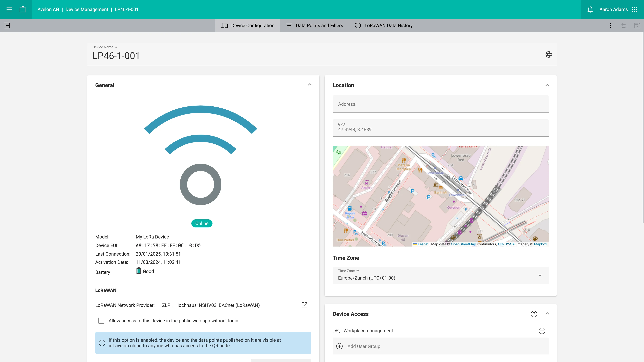The image size is (644, 362).
Task: Open the Time Zone dropdown
Action: coord(441,275)
